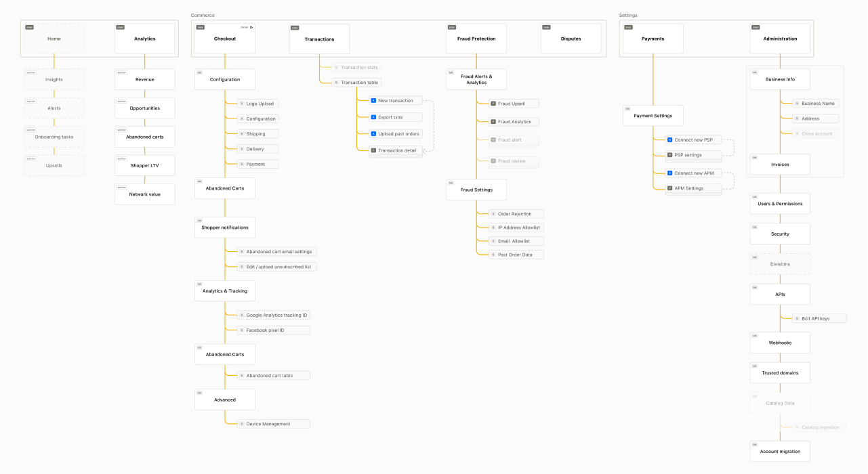The width and height of the screenshot is (868, 474).
Task: Click the blue icon next to Export txns
Action: click(373, 118)
